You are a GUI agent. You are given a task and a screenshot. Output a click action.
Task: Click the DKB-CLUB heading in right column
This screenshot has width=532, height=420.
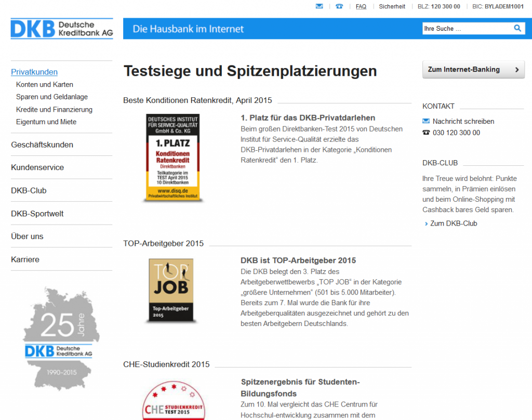click(x=440, y=163)
